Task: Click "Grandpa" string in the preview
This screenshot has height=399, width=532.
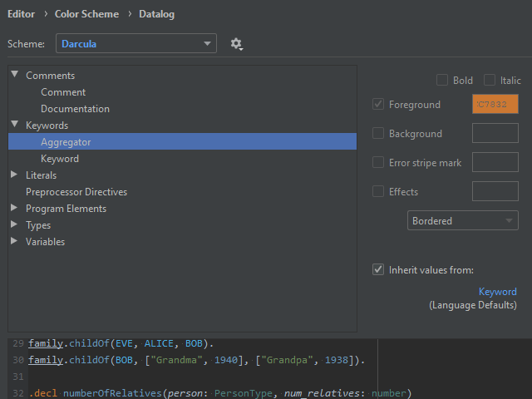Action: point(287,360)
